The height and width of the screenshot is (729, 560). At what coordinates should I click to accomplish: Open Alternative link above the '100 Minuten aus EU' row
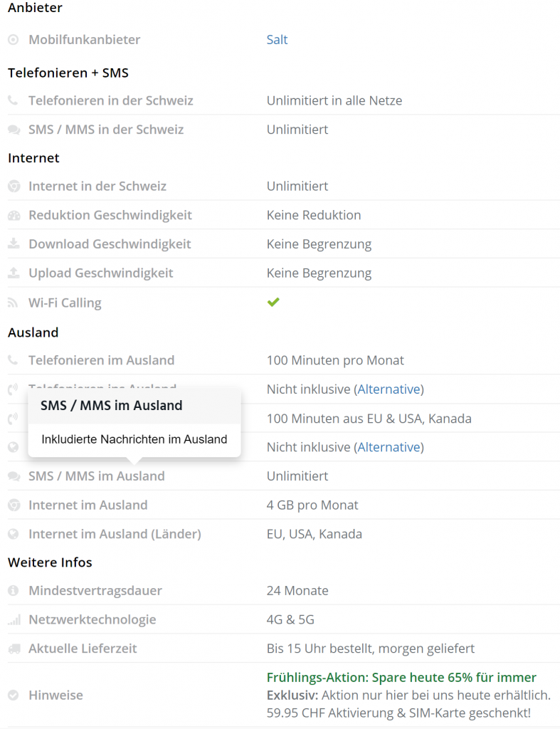(x=390, y=389)
